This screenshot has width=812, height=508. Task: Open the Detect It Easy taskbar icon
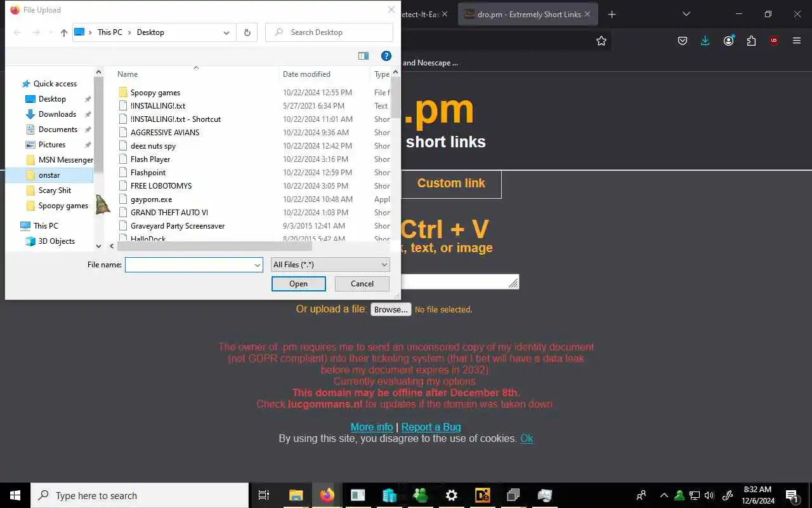point(482,495)
